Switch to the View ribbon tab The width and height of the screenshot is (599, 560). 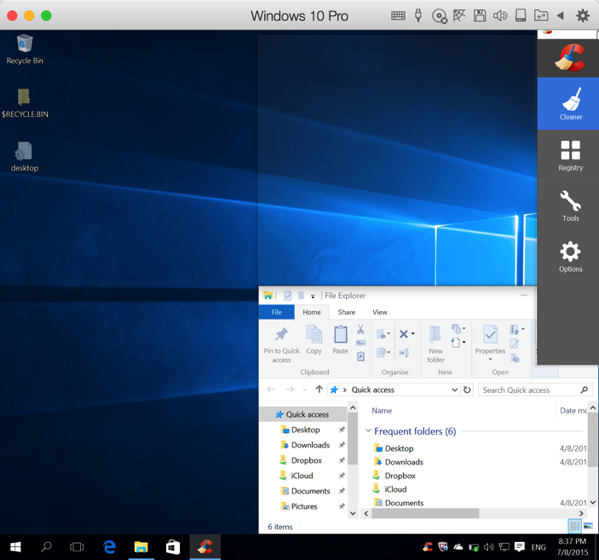click(380, 312)
